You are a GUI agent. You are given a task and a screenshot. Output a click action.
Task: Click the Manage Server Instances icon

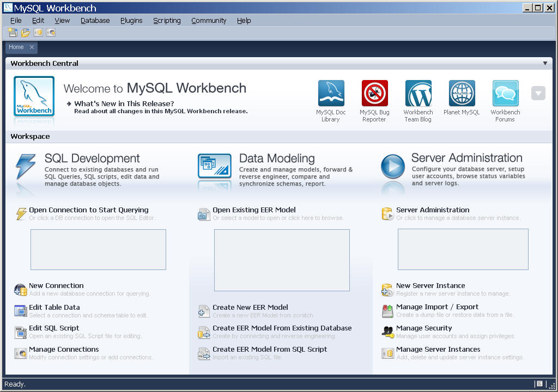(387, 353)
